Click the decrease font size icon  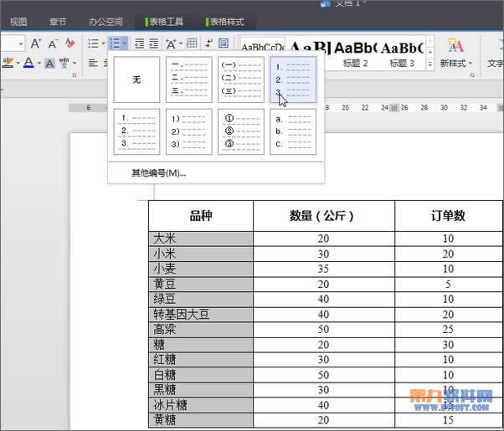point(54,44)
